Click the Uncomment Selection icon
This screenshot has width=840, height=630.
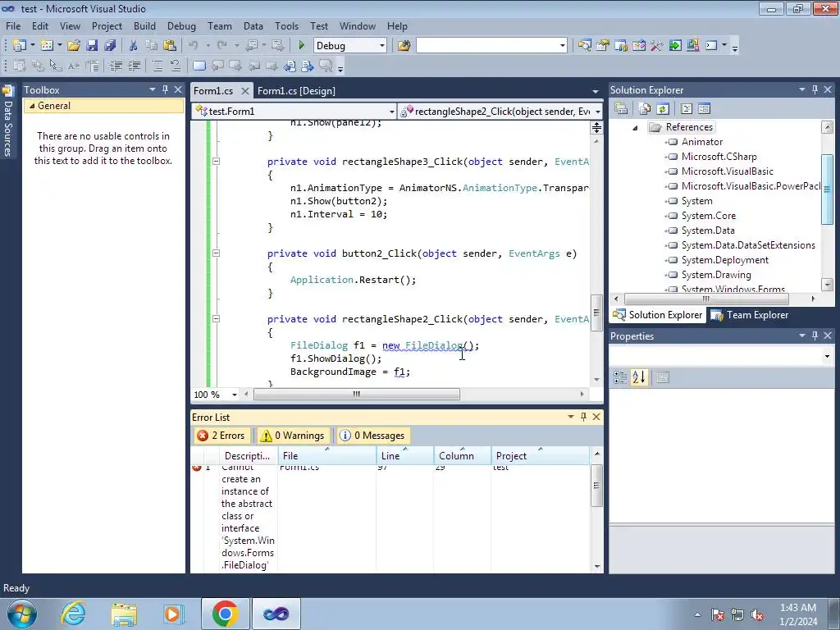click(x=176, y=66)
